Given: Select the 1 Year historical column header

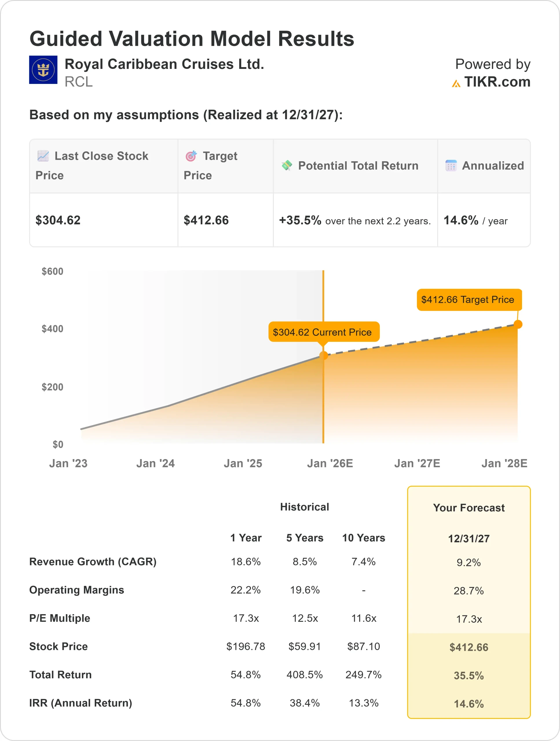Looking at the screenshot, I should tap(246, 538).
